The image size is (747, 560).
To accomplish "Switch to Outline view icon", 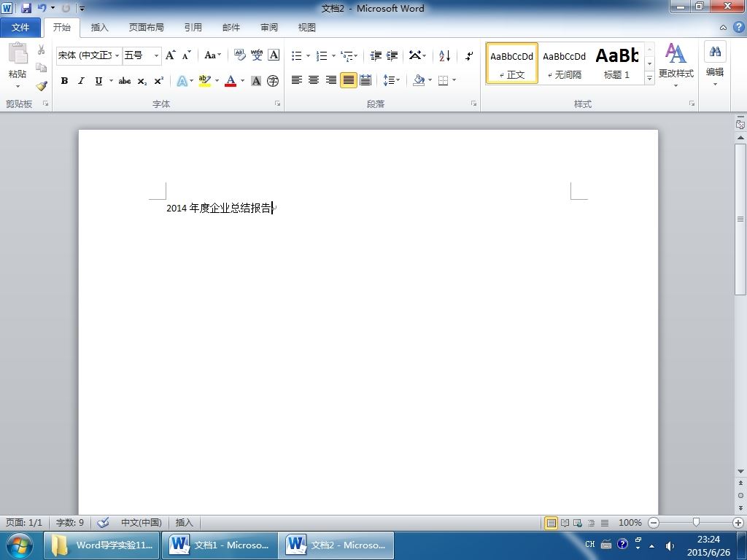I will pos(591,523).
